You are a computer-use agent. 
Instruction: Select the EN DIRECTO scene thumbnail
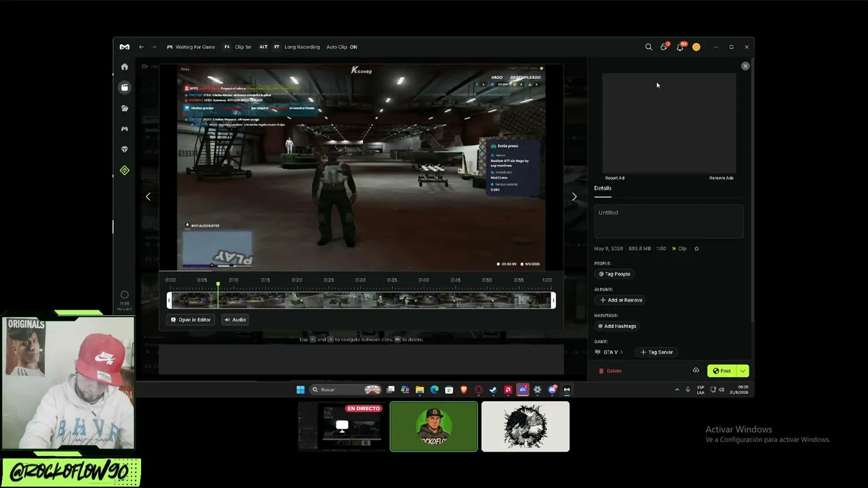(x=341, y=426)
